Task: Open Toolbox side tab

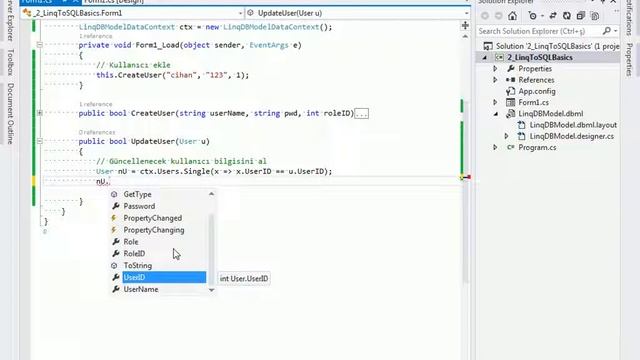Action: (10, 62)
